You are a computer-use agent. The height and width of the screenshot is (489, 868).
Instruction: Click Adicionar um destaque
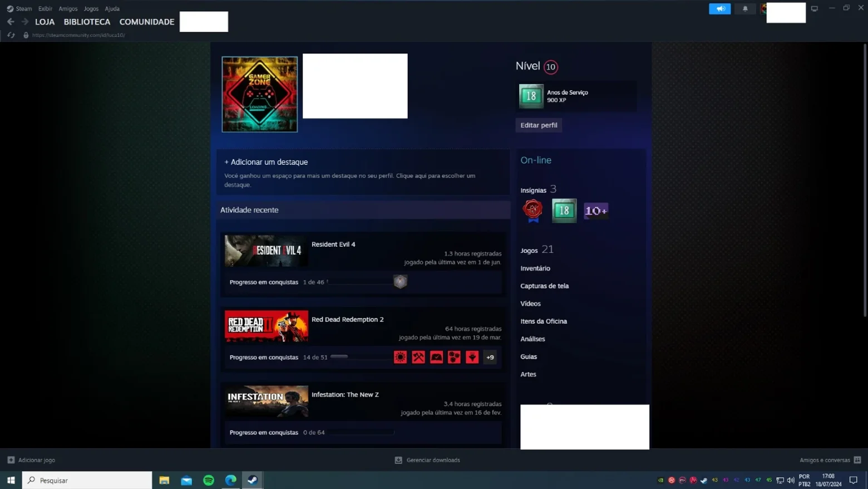[x=266, y=162]
